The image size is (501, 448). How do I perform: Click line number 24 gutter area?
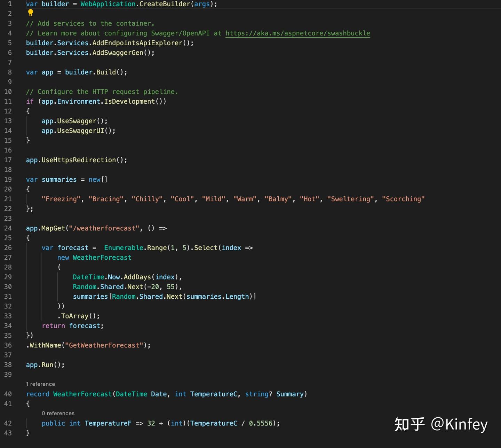coord(8,228)
